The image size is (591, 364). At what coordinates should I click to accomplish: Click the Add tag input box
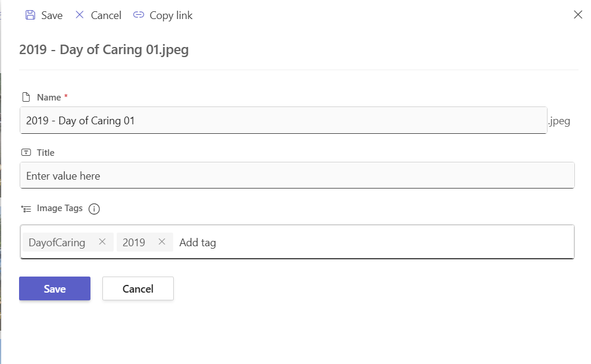click(369, 243)
